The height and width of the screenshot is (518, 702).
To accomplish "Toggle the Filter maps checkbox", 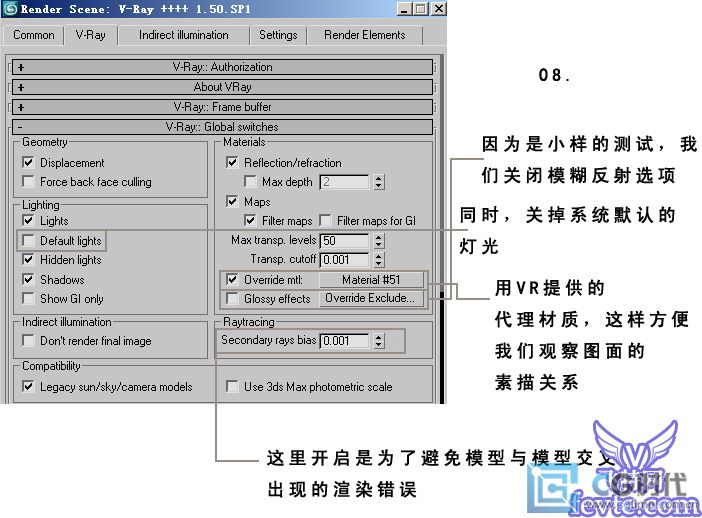I will (x=250, y=220).
